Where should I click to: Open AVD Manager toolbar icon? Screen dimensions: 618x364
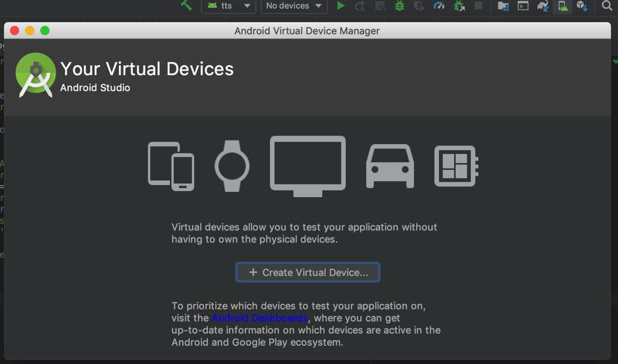click(563, 6)
